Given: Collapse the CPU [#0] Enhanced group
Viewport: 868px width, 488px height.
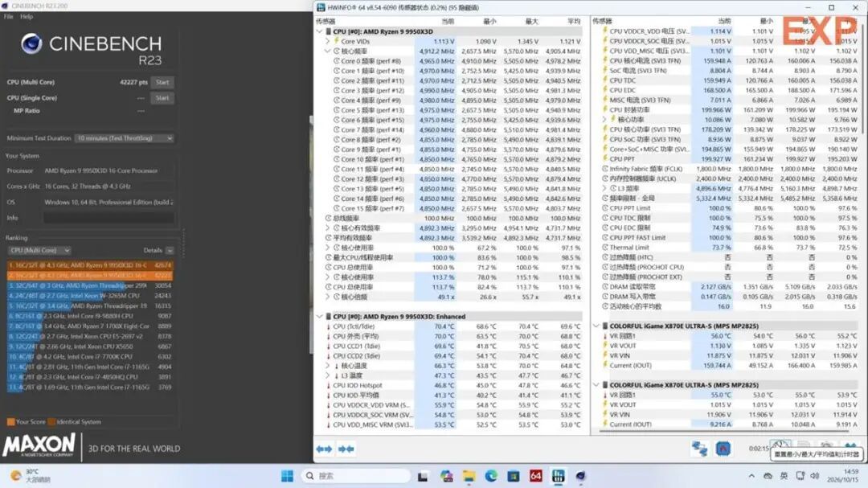Looking at the screenshot, I should click(x=319, y=317).
